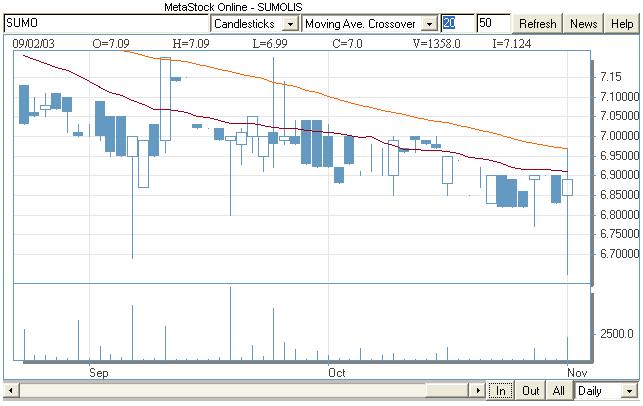The height and width of the screenshot is (406, 643).
Task: Zoom in with the In button
Action: pos(500,390)
